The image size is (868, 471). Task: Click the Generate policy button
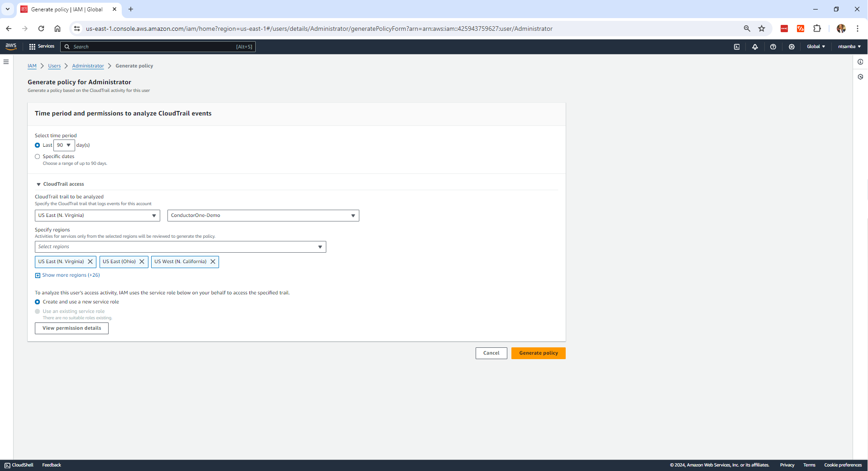coord(538,353)
